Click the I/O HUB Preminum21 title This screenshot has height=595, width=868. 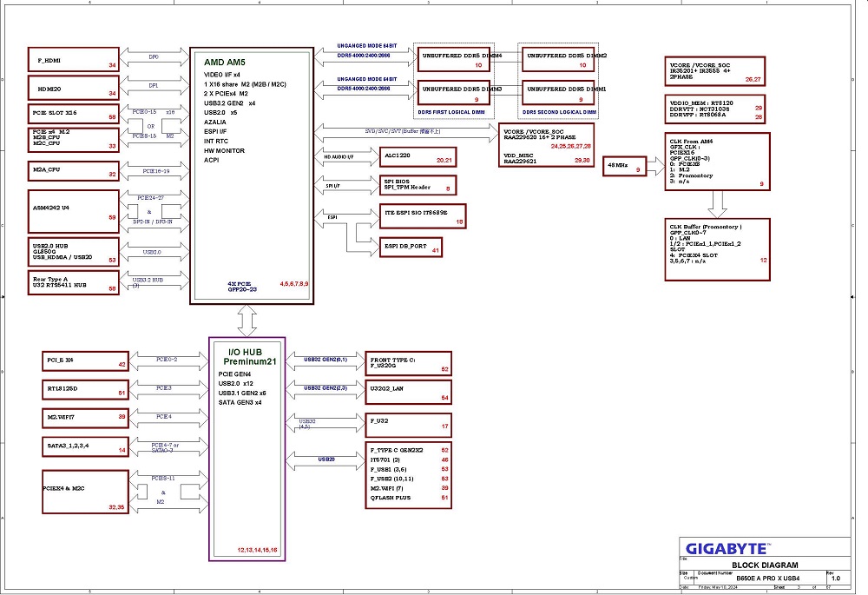click(x=246, y=355)
